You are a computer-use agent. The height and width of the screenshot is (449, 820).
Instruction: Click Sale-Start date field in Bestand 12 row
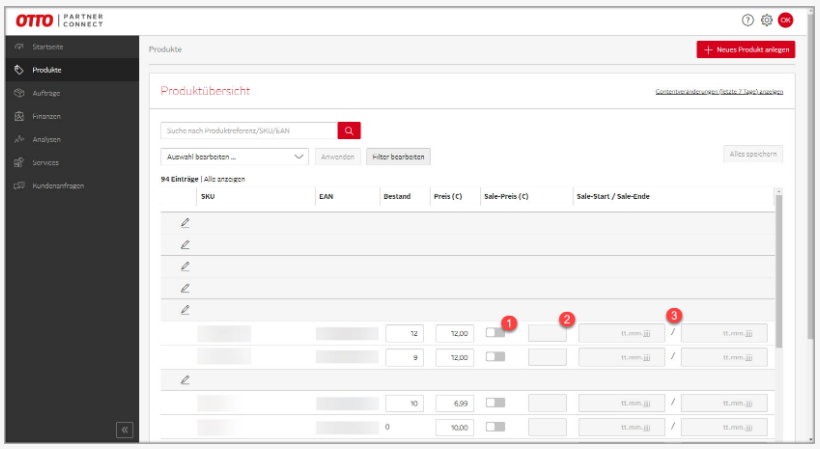tap(622, 333)
